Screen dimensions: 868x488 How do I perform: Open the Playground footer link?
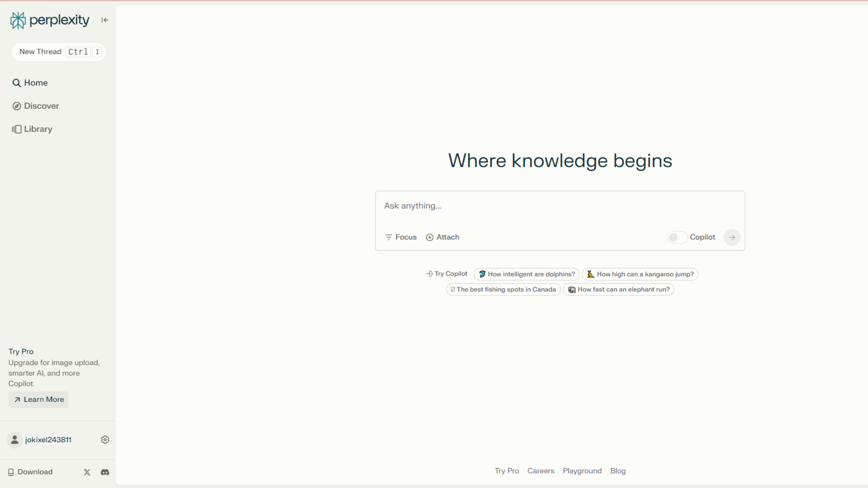582,471
